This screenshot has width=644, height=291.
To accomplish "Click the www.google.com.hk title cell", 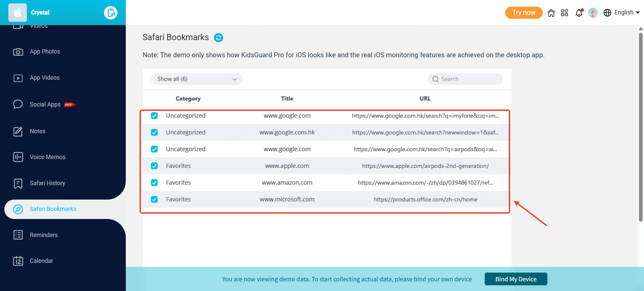I will 287,132.
